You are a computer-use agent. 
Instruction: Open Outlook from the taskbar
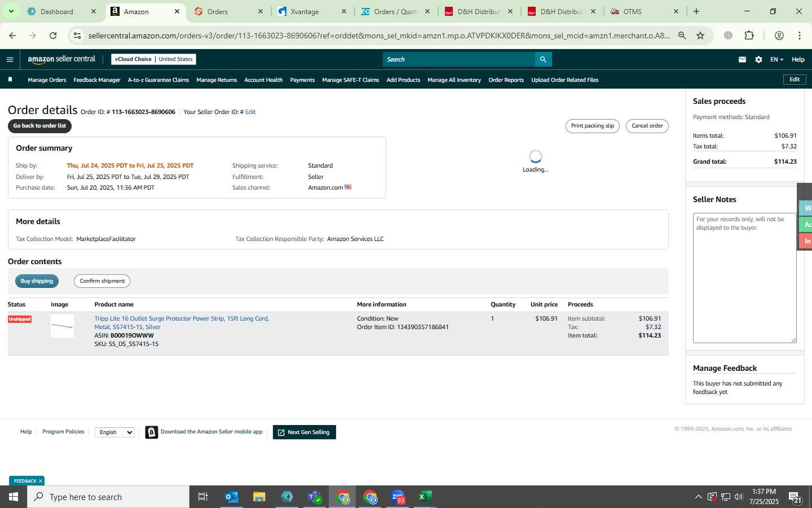[232, 497]
